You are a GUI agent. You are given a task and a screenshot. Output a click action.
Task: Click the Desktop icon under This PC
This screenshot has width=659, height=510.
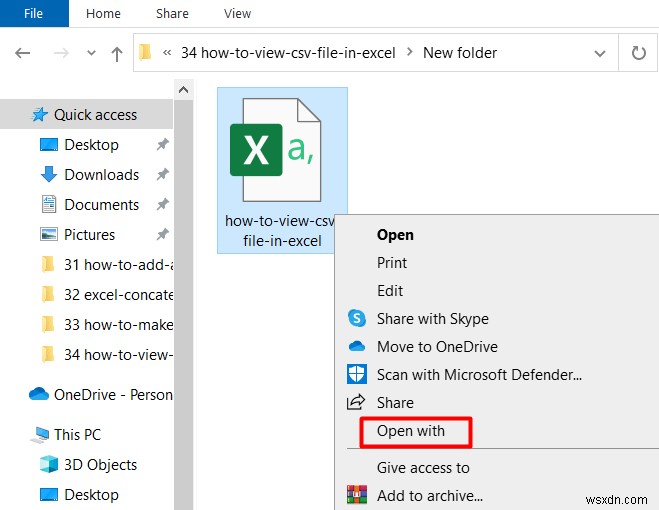click(49, 495)
